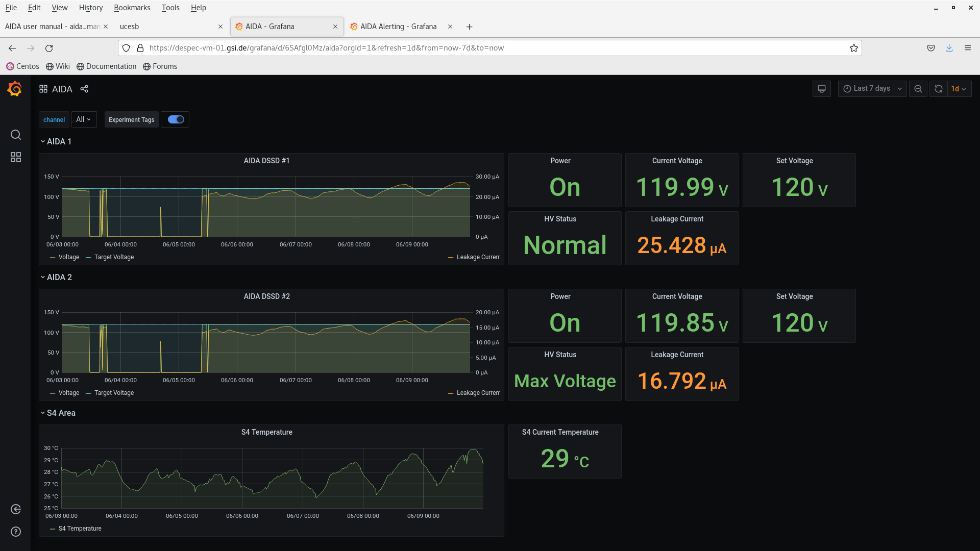Toggle Target Voltage series in AIDA DSSD #2 legend

point(114,393)
